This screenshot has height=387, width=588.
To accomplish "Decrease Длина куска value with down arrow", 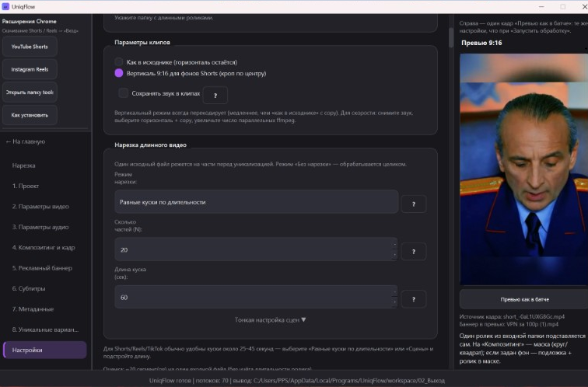I will coord(394,302).
